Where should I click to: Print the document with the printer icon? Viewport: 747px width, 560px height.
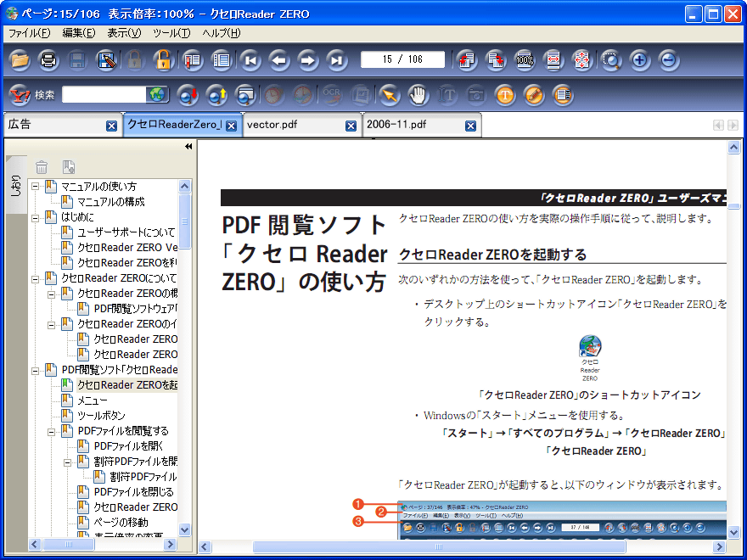pos(48,60)
